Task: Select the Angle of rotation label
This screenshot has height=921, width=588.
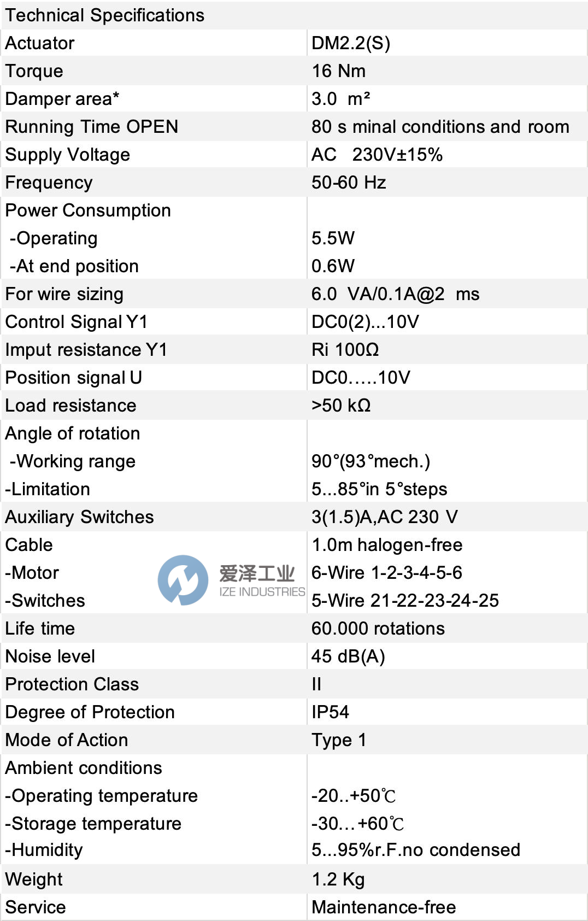Action: pyautogui.click(x=73, y=433)
